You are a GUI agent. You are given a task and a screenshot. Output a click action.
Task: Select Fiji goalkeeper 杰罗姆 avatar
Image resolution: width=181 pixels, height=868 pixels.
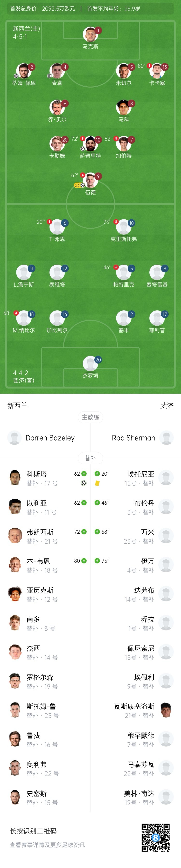click(90, 364)
